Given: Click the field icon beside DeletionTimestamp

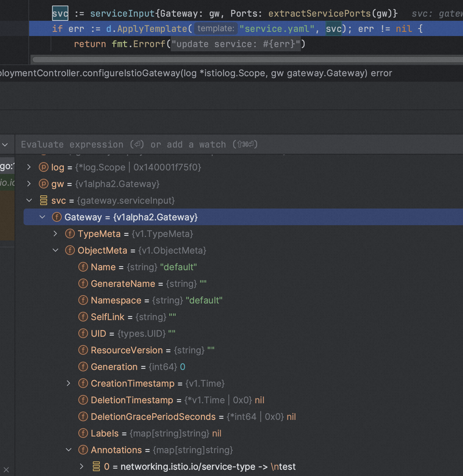Looking at the screenshot, I should [83, 400].
